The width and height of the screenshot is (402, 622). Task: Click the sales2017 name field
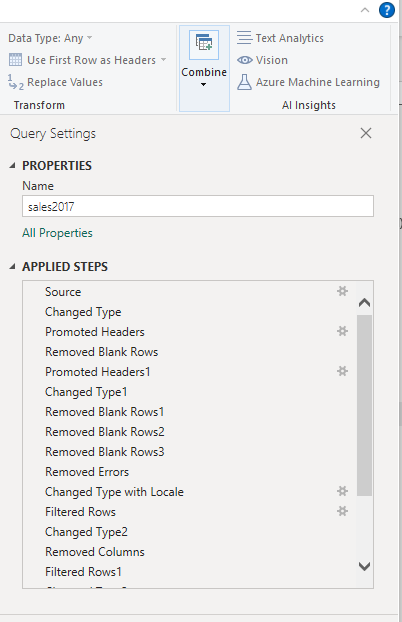tap(198, 206)
